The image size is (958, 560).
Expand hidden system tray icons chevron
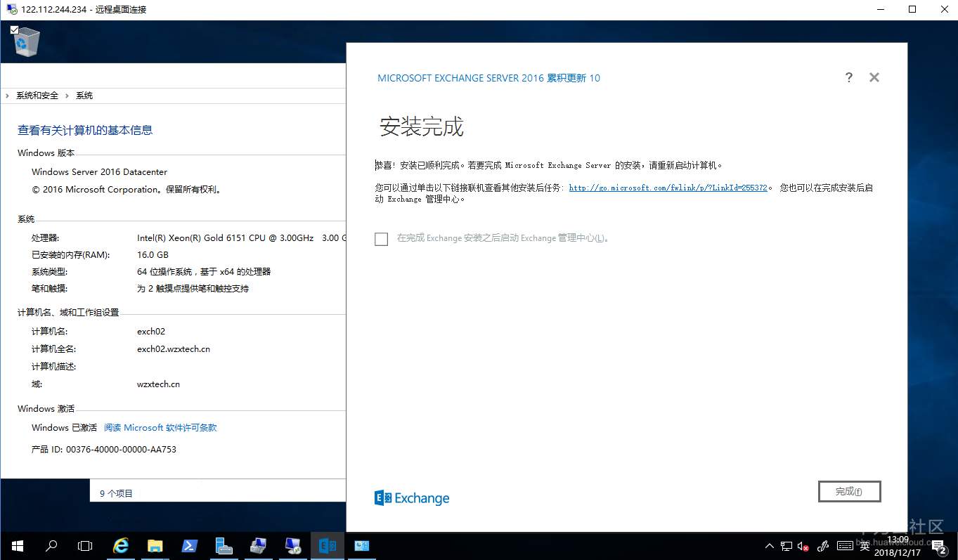[770, 545]
